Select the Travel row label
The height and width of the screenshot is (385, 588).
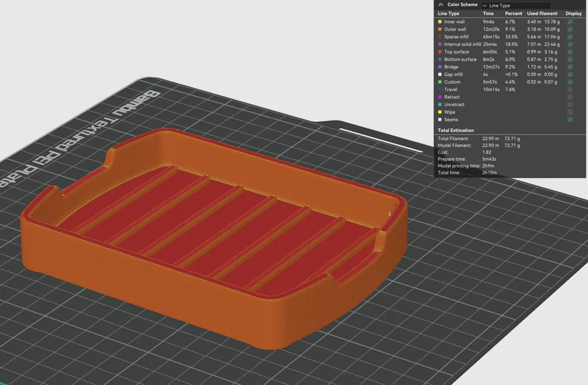(450, 89)
